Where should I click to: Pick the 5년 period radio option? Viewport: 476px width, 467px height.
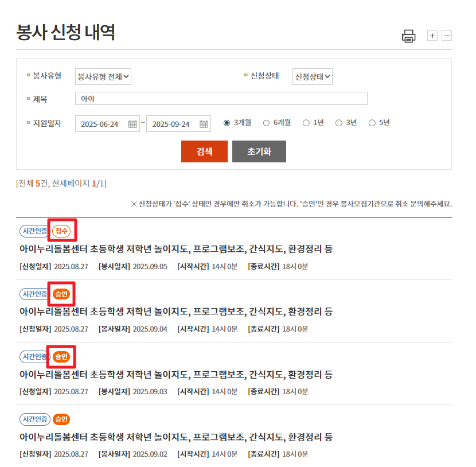372,123
